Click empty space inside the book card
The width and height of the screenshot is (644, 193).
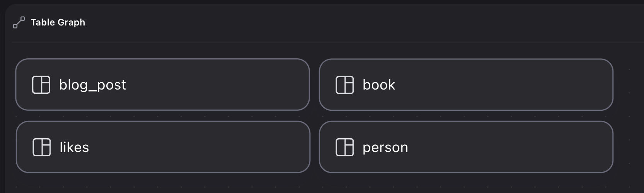[x=503, y=85]
